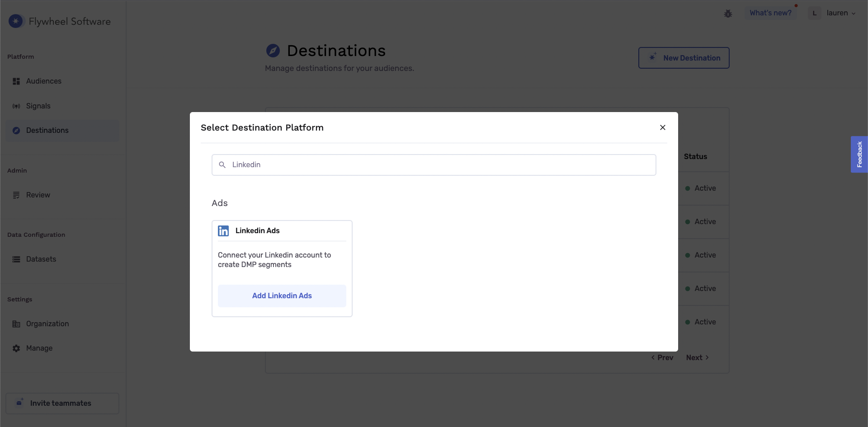Click the Organization building icon
The width and height of the screenshot is (868, 427).
coord(16,324)
